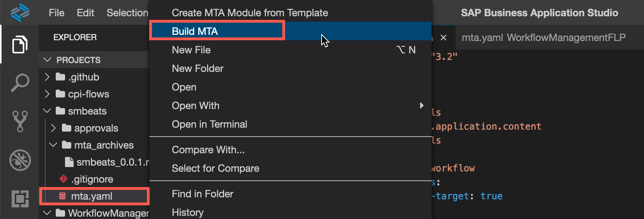This screenshot has height=219, width=644.
Task: Click the mta.yaml database file icon
Action: coord(62,196)
